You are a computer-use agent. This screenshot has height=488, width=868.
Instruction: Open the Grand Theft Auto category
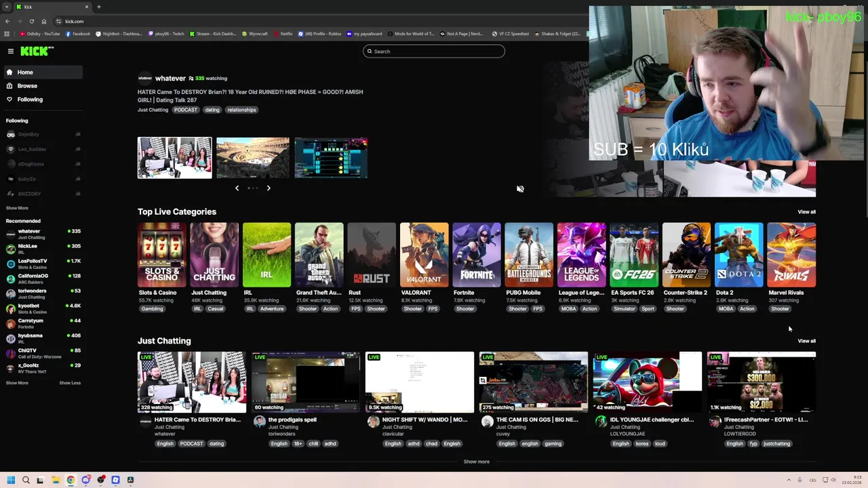coord(319,255)
